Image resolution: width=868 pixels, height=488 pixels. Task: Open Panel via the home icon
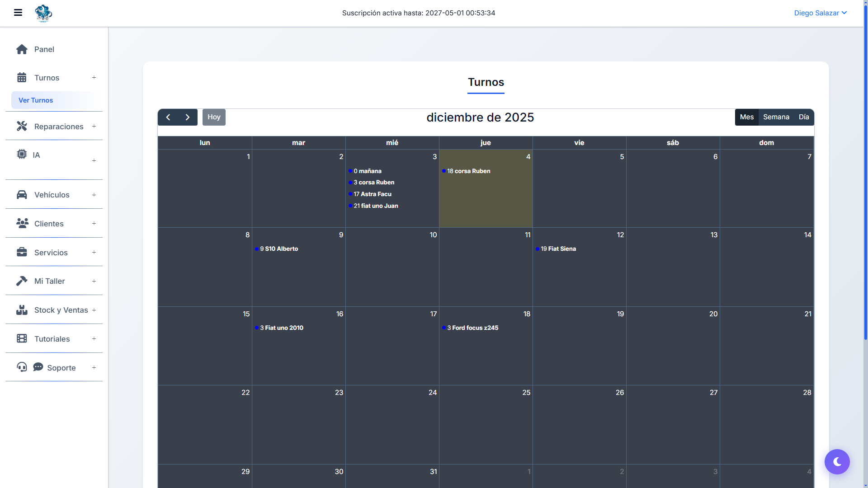tap(22, 49)
